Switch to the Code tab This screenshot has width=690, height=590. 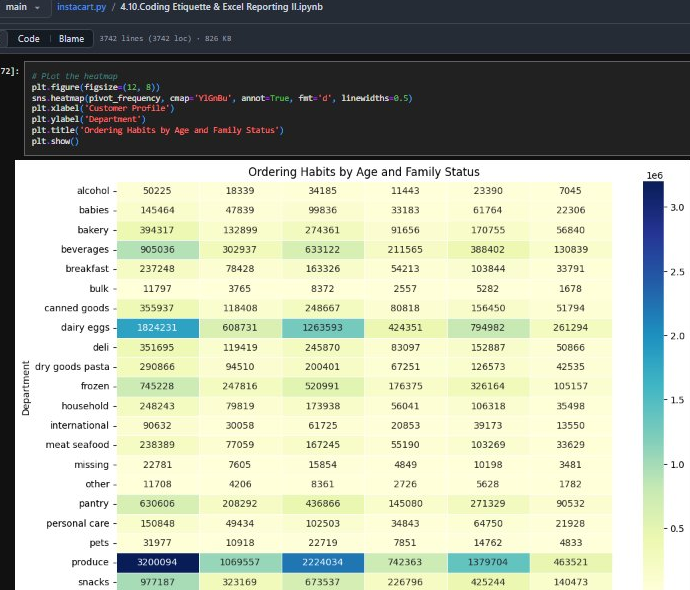click(x=29, y=39)
